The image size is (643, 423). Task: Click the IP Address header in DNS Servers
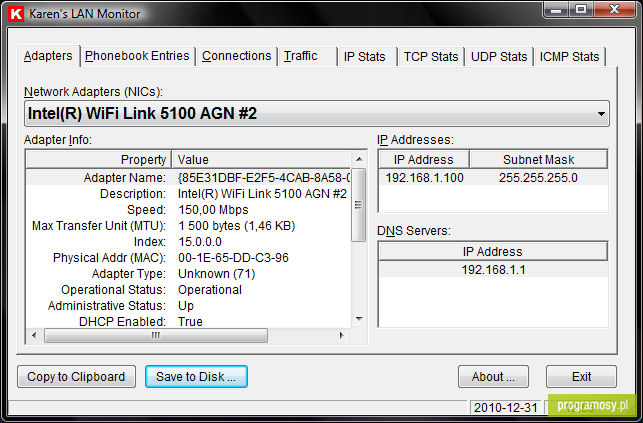493,251
